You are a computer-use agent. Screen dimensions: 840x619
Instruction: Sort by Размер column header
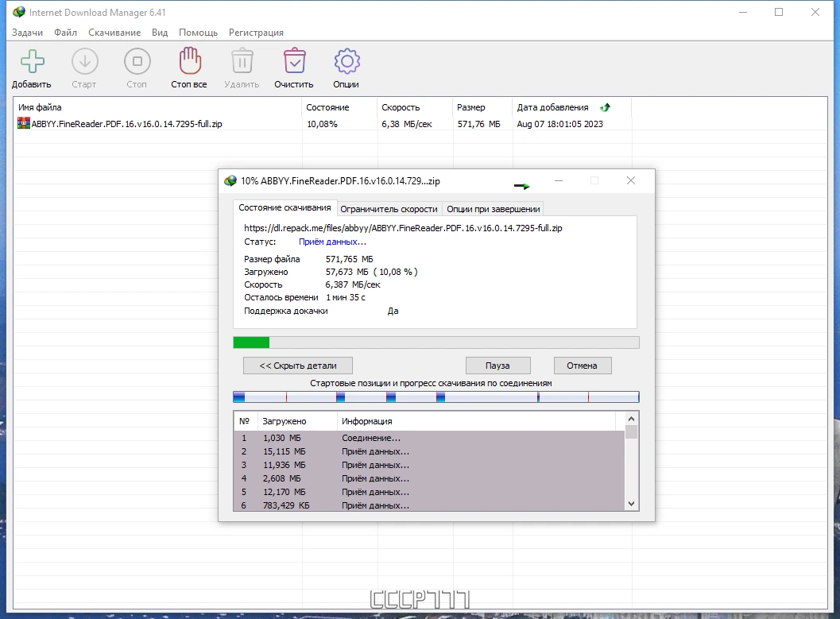(x=482, y=107)
